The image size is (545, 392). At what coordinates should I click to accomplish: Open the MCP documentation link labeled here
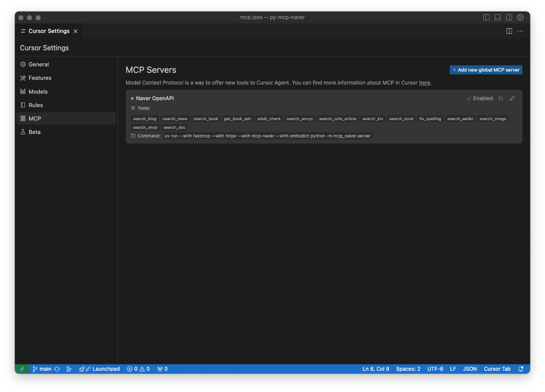[424, 82]
